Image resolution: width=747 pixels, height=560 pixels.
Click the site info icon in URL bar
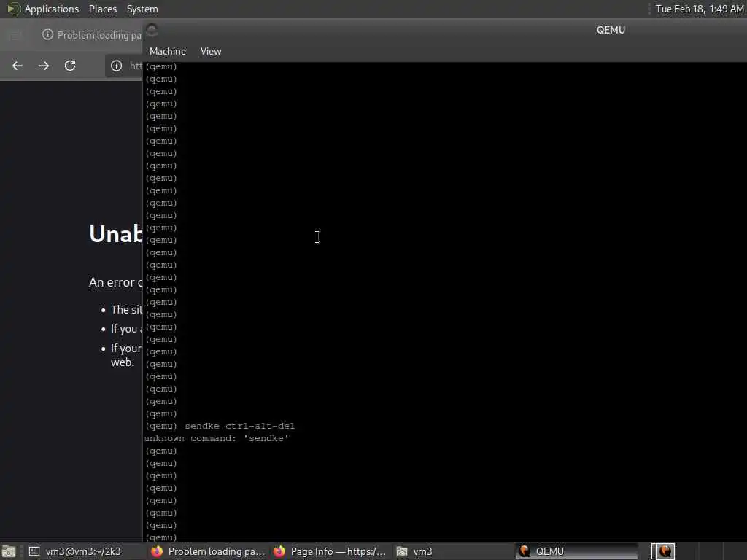(116, 66)
